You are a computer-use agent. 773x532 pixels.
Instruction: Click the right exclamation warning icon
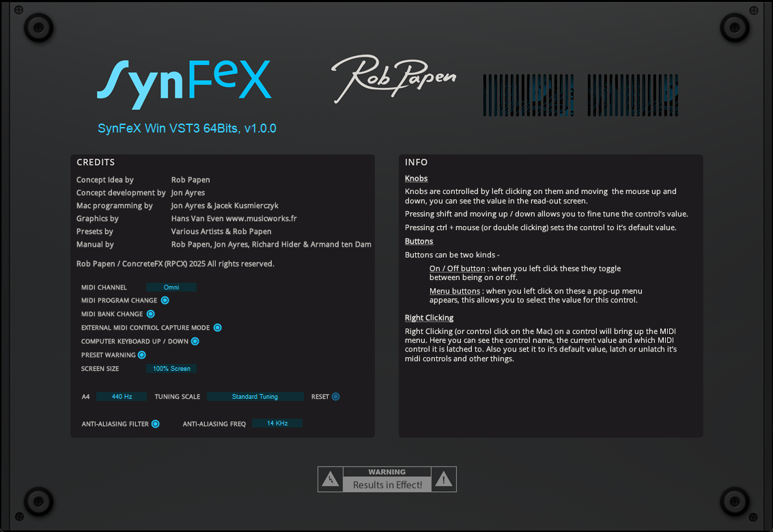tap(444, 479)
